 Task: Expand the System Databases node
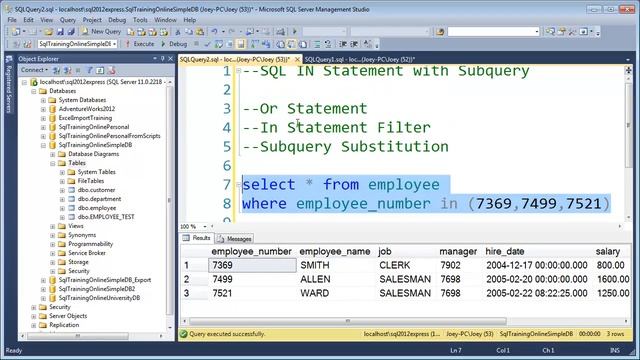pyautogui.click(x=43, y=100)
